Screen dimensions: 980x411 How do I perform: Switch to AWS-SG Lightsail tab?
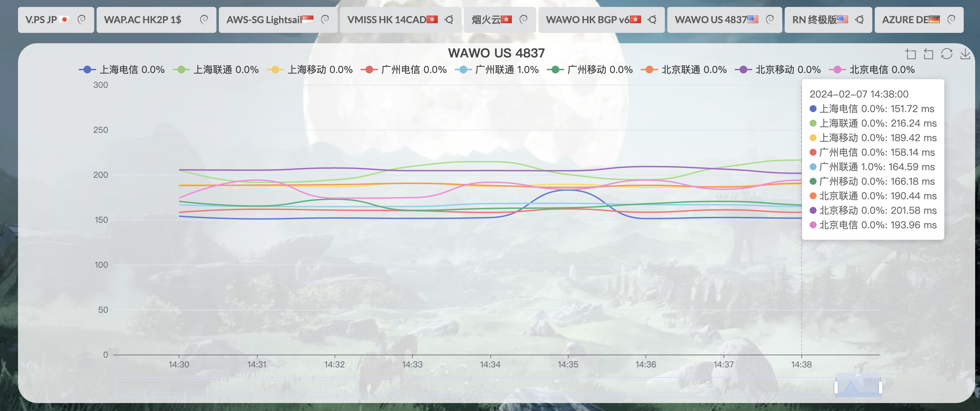pyautogui.click(x=278, y=19)
